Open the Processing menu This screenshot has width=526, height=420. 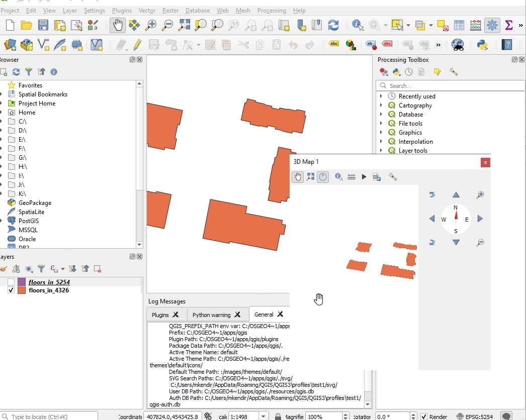(272, 10)
